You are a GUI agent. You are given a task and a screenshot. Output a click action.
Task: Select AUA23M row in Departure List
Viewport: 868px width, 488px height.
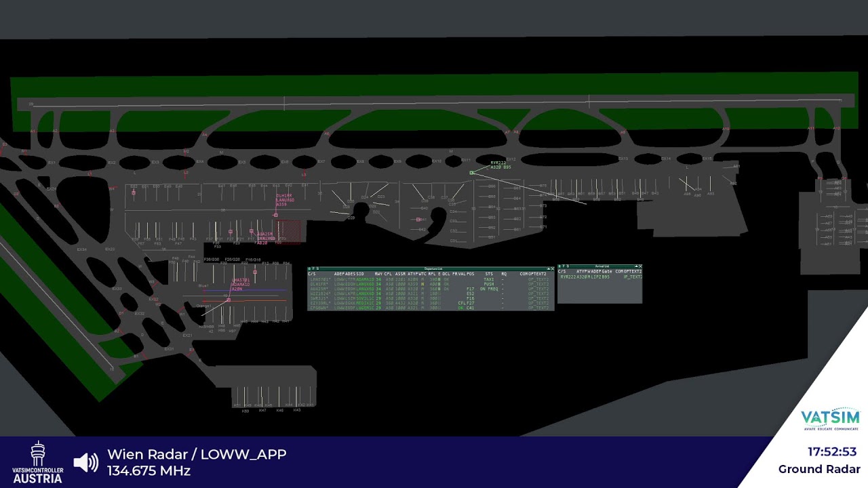(430, 289)
